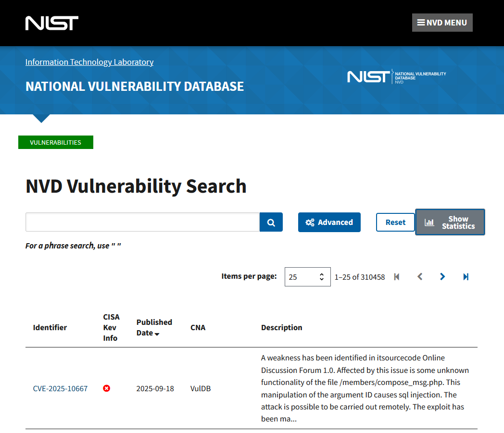Click the gears icon on the Advanced button
Screen dimensions: 504x433
[x=310, y=222]
